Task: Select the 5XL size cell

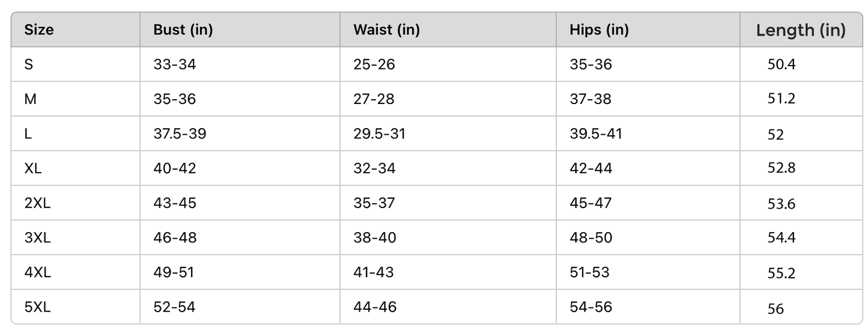Action: click(x=37, y=307)
